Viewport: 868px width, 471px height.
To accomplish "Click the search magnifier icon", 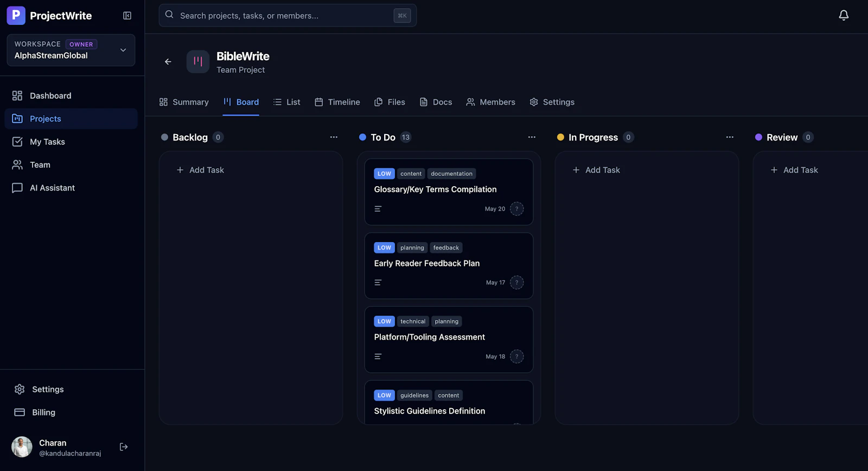I will click(169, 15).
